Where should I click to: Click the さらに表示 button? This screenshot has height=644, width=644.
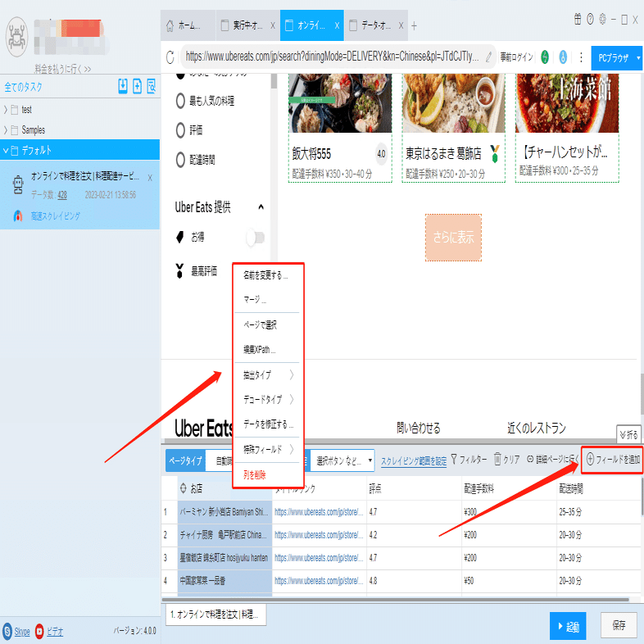tap(453, 238)
